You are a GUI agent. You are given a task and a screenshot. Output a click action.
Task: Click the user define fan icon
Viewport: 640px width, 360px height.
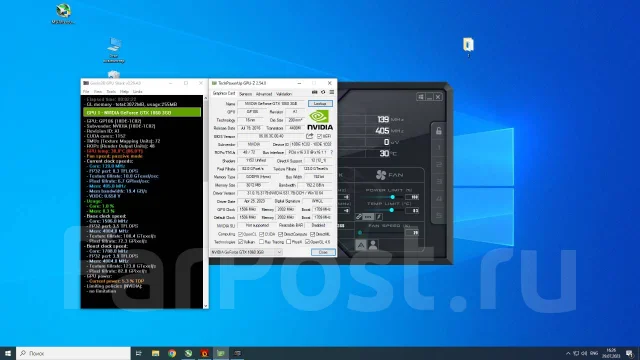373,245
